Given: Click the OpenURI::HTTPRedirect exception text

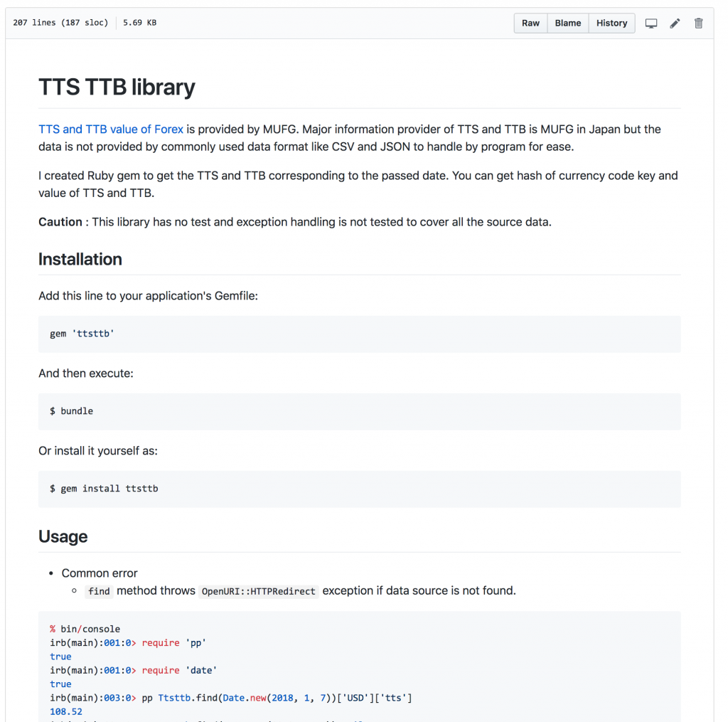Looking at the screenshot, I should (258, 591).
